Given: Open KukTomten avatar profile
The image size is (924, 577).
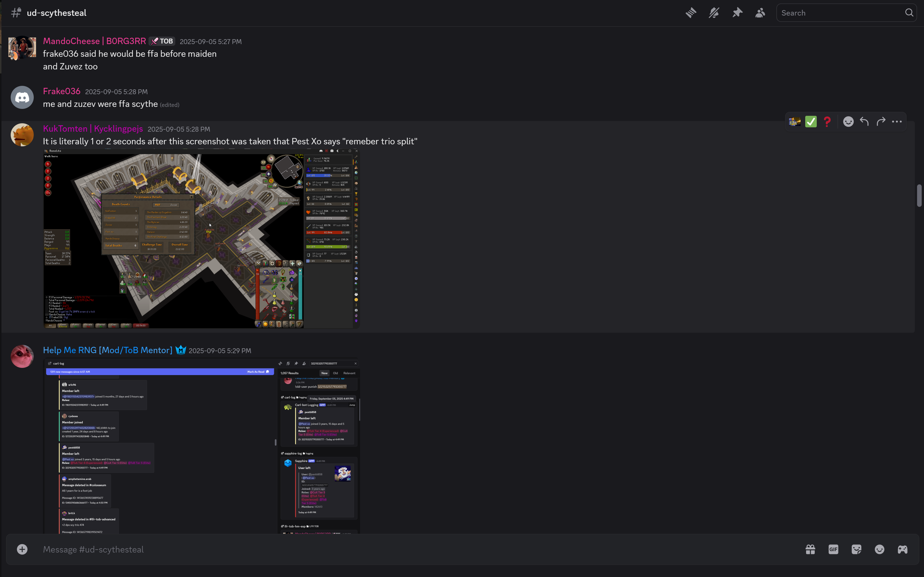Looking at the screenshot, I should click(22, 135).
